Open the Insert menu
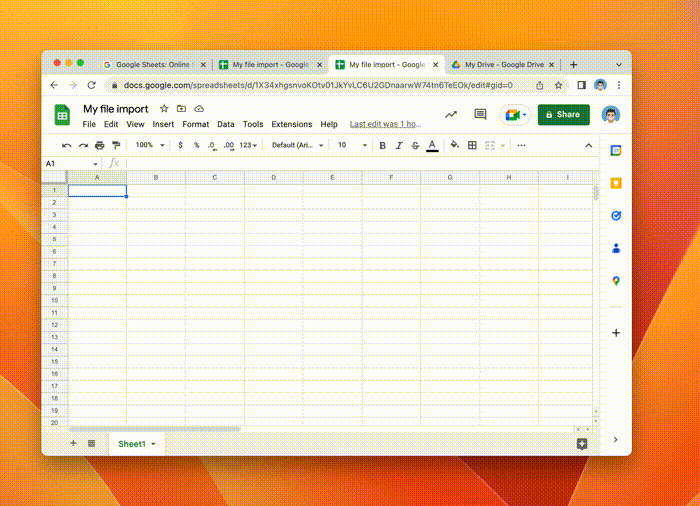The height and width of the screenshot is (506, 700). click(x=163, y=124)
